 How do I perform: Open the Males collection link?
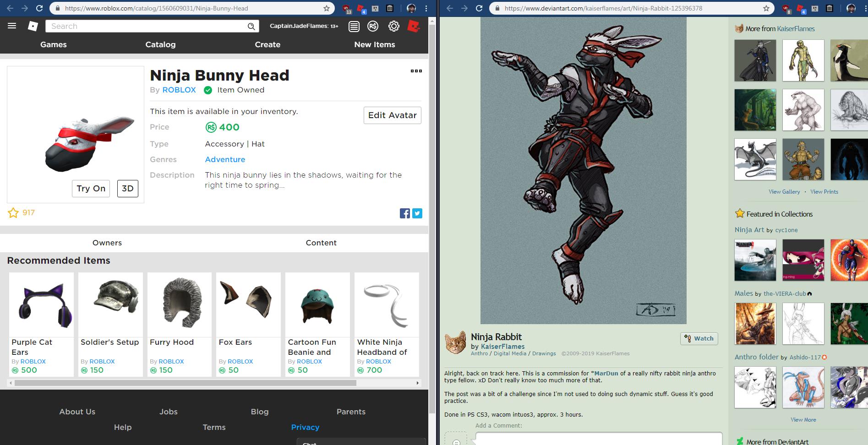tap(744, 293)
